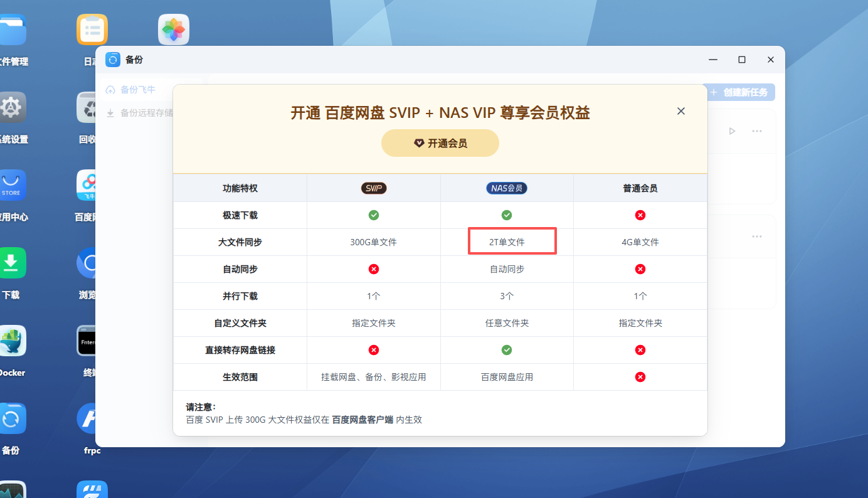Launch the 应用中心 store desktop icon

(12, 185)
